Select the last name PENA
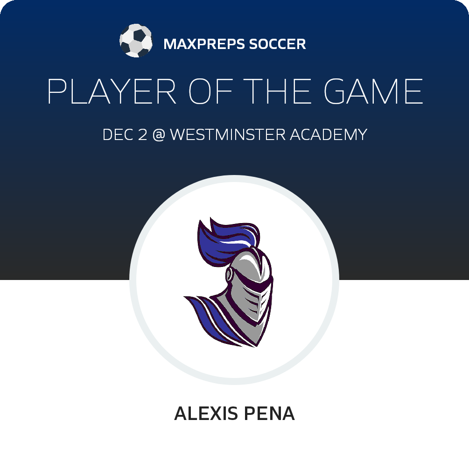This screenshot has width=469, height=476. 269,413
